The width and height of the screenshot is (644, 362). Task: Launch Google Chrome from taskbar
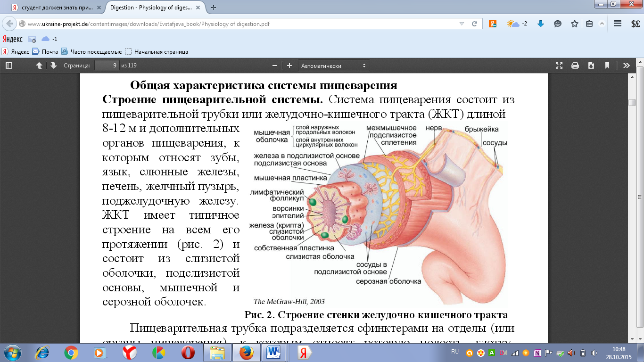71,353
